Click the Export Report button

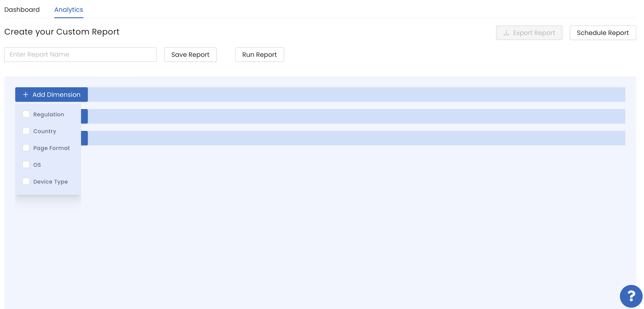point(529,33)
